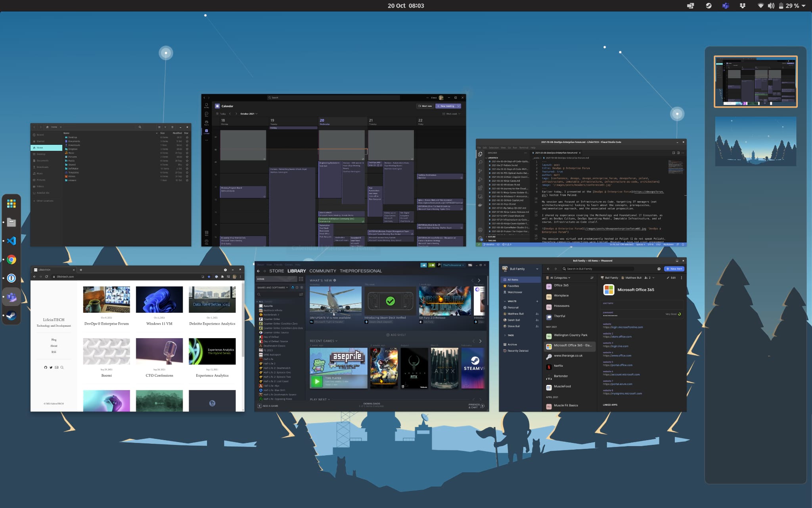Toggle star on the Music folder
Screen dimensions: 812x508
187,153
